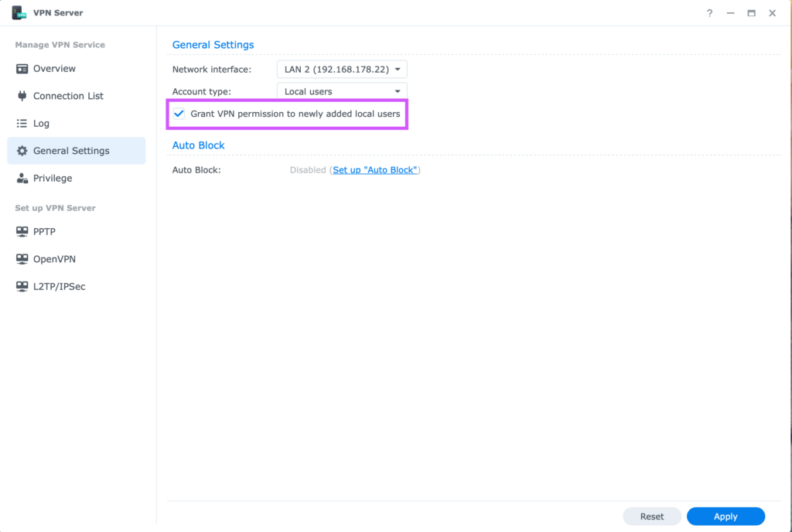Click the General Settings gear icon
This screenshot has width=792, height=532.
22,150
